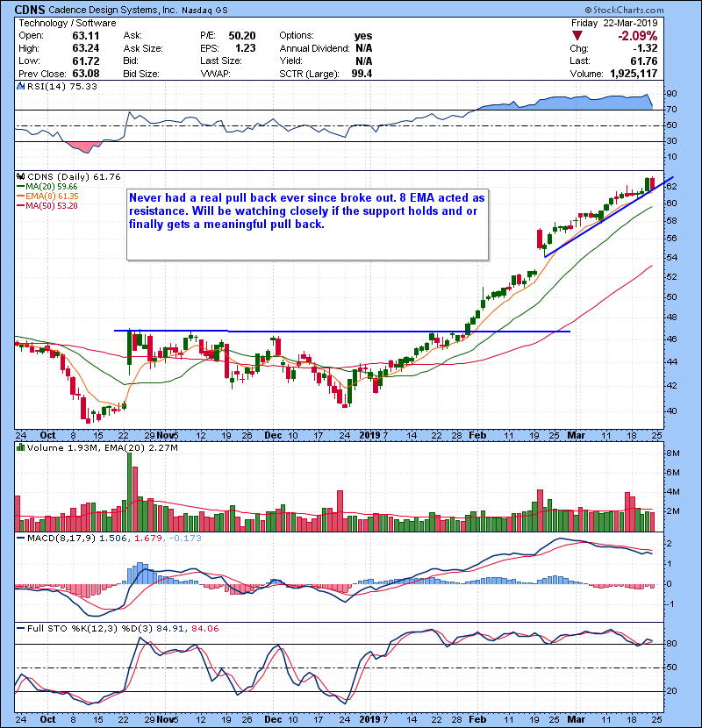Click the 70 overbought level on RSI axis

click(x=671, y=110)
